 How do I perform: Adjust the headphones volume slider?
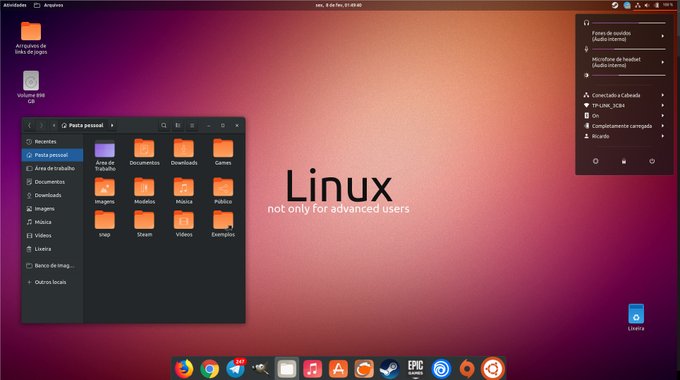pyautogui.click(x=629, y=23)
